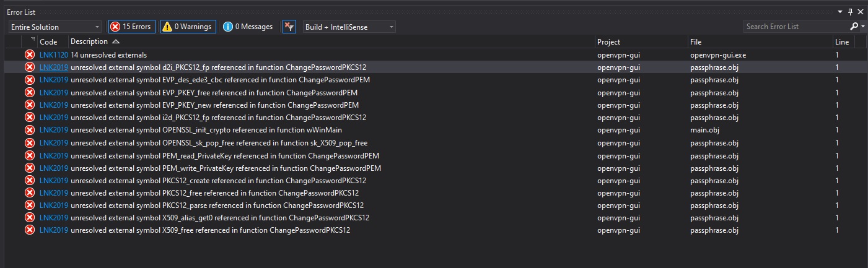Click error icon of PKCS12_create row
The image size is (868, 268).
tap(29, 180)
